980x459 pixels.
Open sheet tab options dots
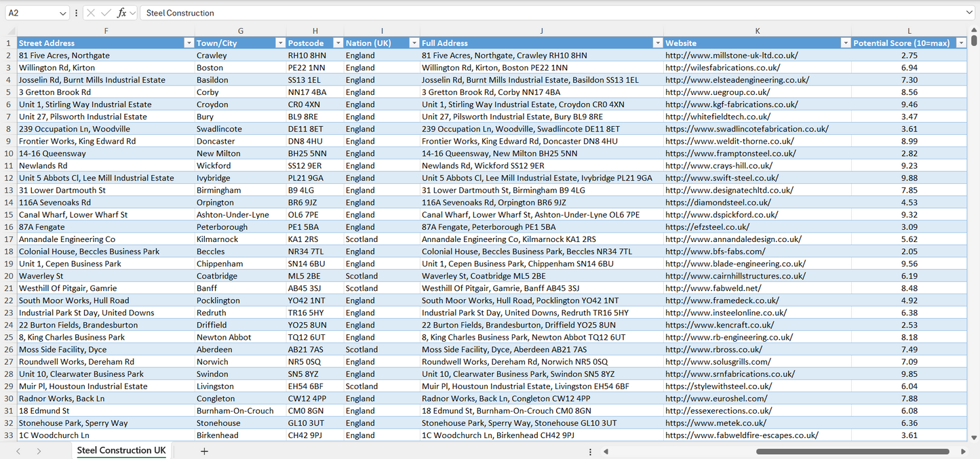click(590, 452)
